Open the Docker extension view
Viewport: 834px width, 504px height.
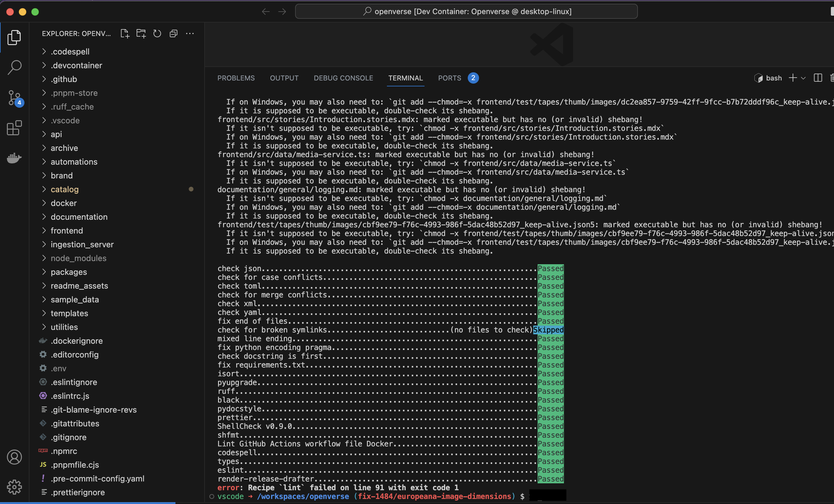(14, 158)
